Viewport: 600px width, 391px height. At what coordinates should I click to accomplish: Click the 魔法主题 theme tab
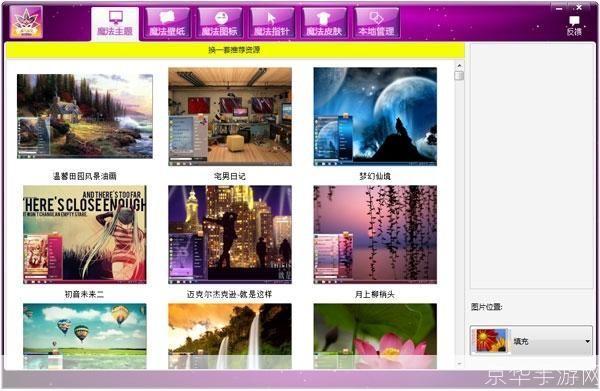115,24
